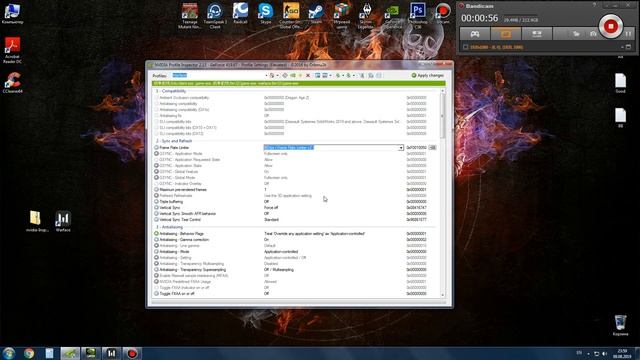Screen dimensions: 640x360
Task: Open the Skype desktop shortcut
Action: pyautogui.click(x=266, y=13)
